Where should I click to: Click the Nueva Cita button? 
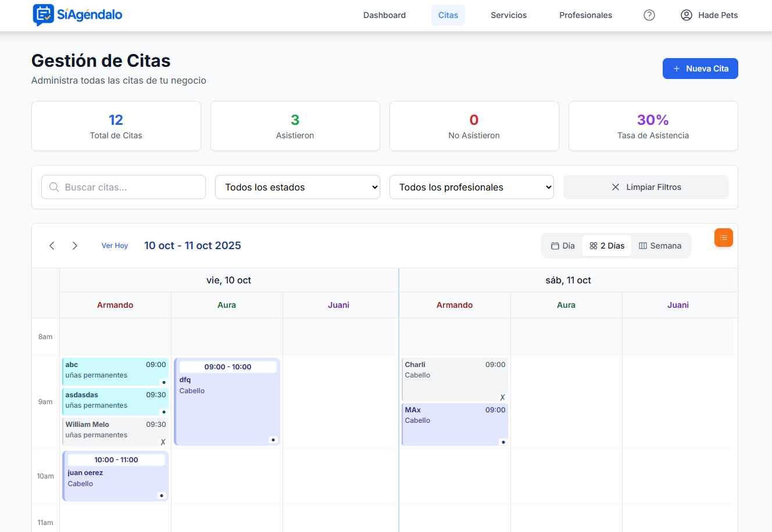pyautogui.click(x=700, y=69)
